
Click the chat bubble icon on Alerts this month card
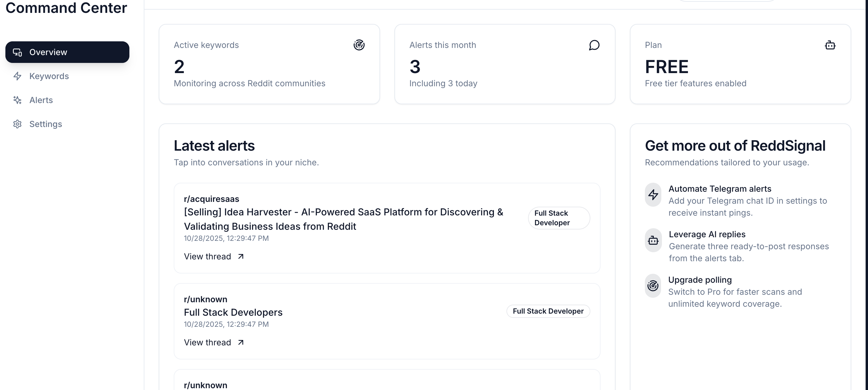pos(594,45)
